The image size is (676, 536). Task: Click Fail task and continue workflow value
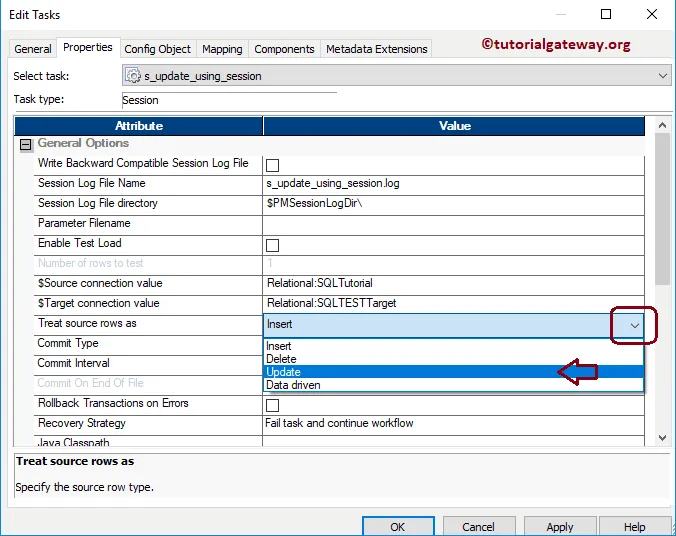tap(454, 423)
